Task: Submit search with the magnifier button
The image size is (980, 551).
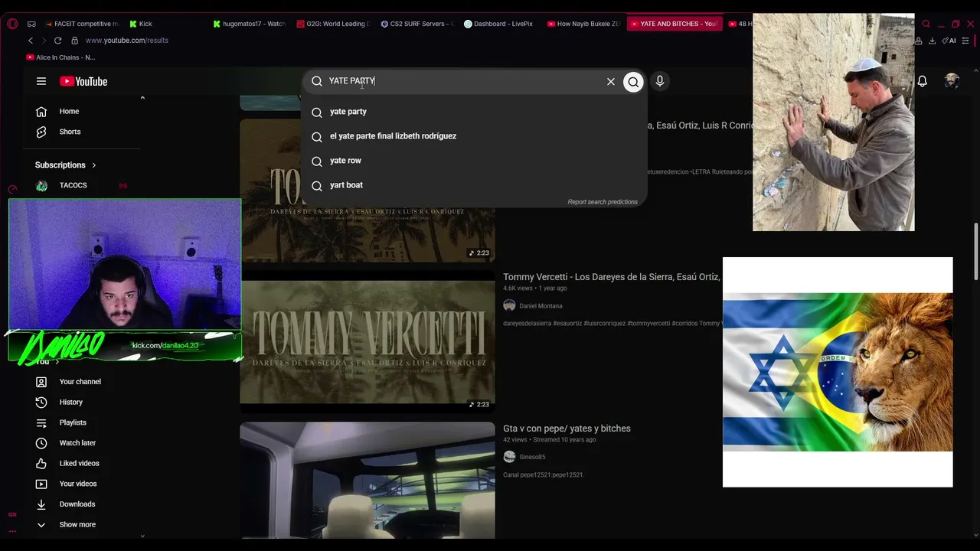Action: (x=633, y=82)
